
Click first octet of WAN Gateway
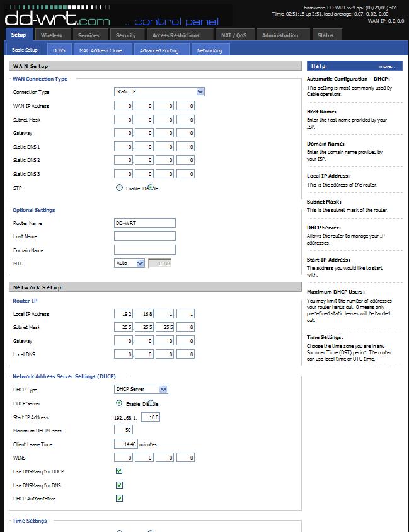coord(124,133)
